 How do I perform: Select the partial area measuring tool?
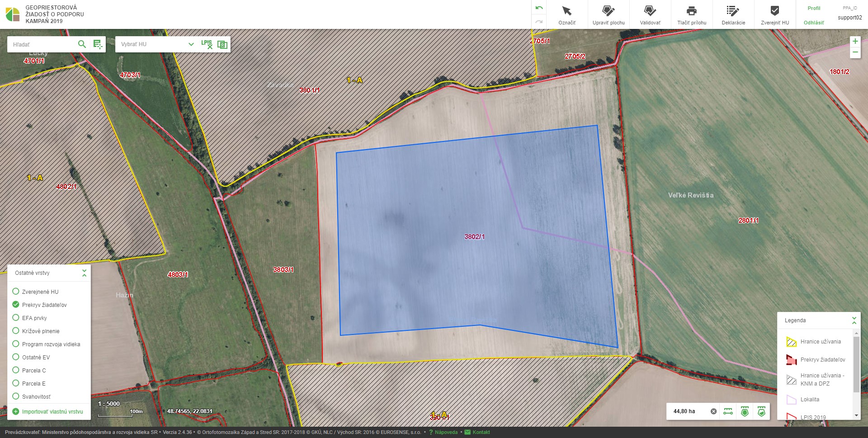[761, 411]
